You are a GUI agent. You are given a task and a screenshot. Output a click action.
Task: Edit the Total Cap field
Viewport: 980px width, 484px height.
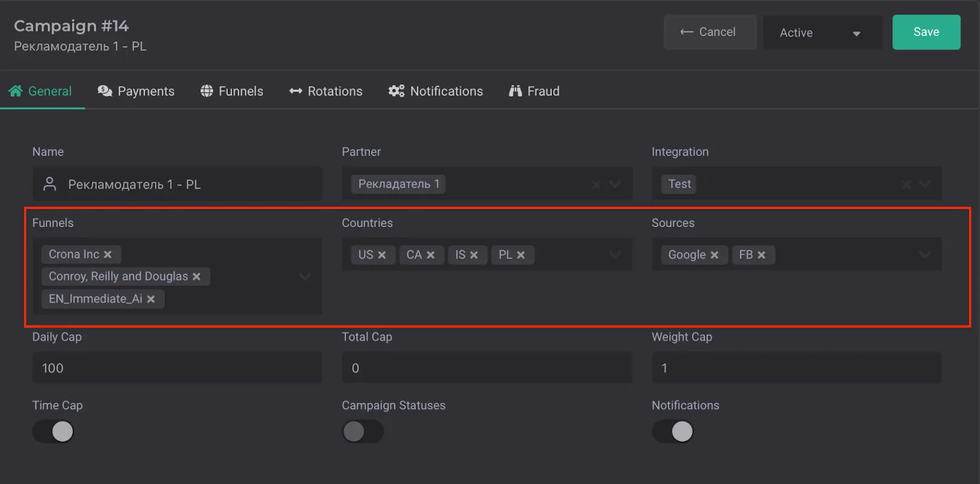tap(487, 368)
